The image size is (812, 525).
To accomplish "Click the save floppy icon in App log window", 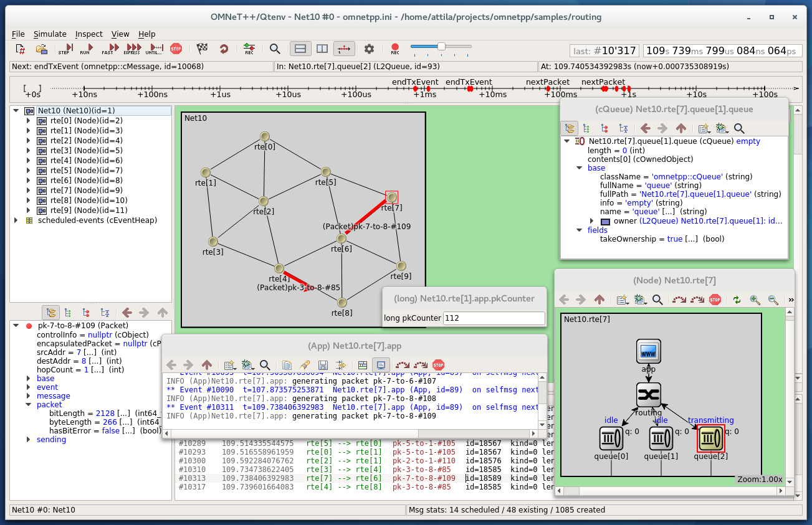I will [323, 365].
